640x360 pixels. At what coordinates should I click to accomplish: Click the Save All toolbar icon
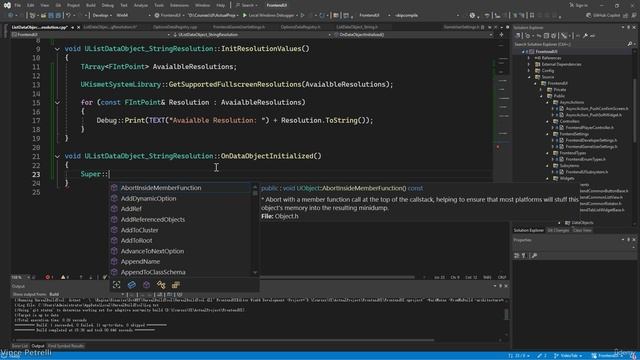click(58, 16)
